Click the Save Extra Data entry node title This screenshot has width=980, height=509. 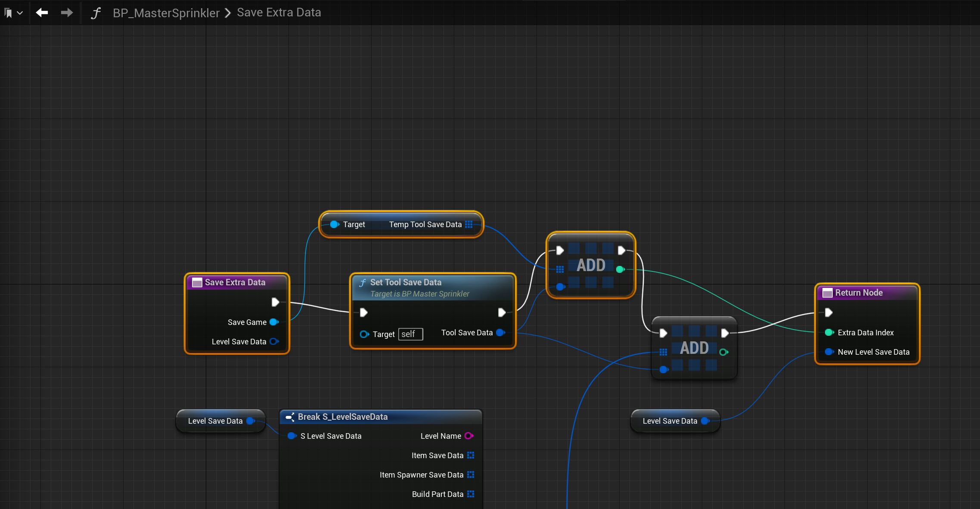click(x=235, y=282)
